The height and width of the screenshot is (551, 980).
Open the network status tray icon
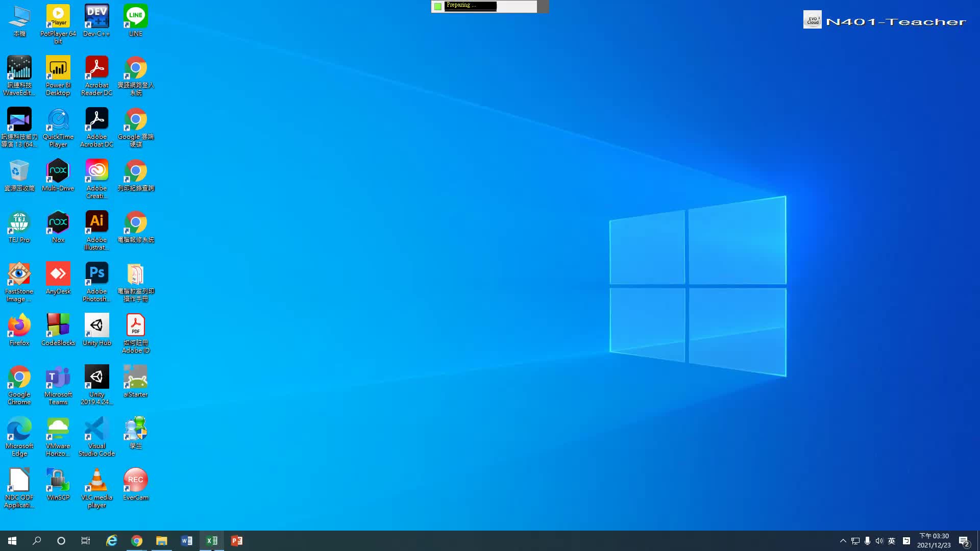(x=855, y=541)
